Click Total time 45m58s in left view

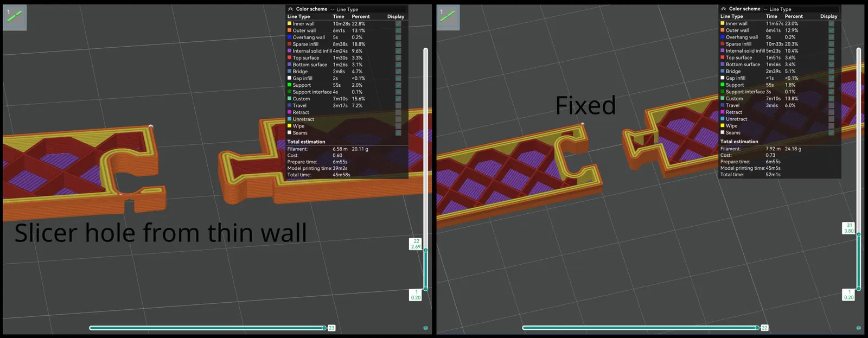[x=341, y=175]
